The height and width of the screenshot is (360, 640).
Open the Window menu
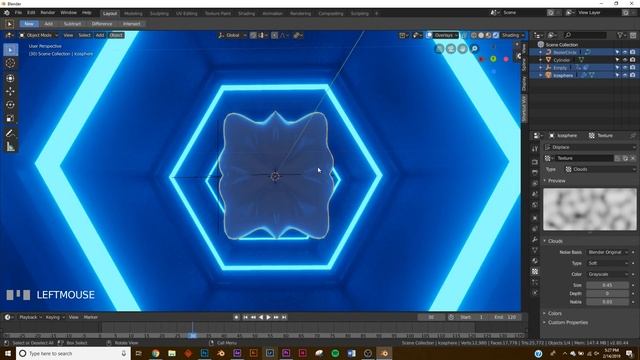point(68,13)
